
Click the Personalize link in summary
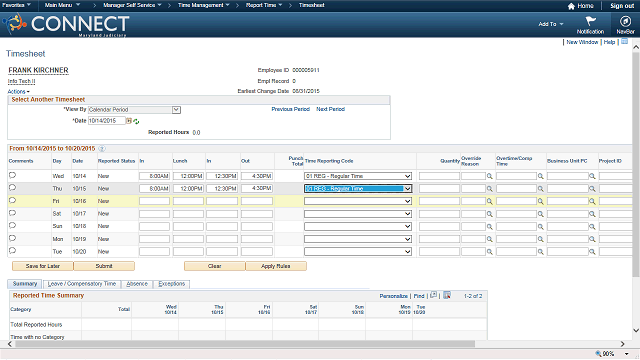click(393, 296)
